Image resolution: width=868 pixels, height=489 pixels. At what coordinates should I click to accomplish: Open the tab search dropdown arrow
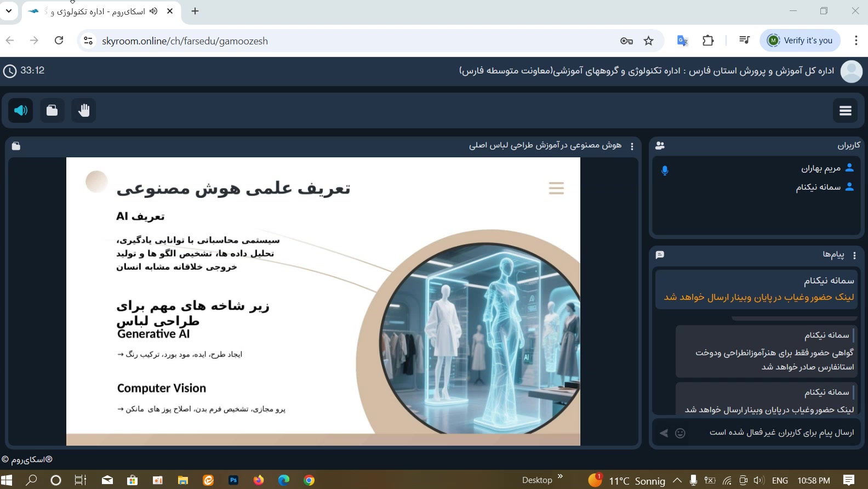pyautogui.click(x=9, y=11)
